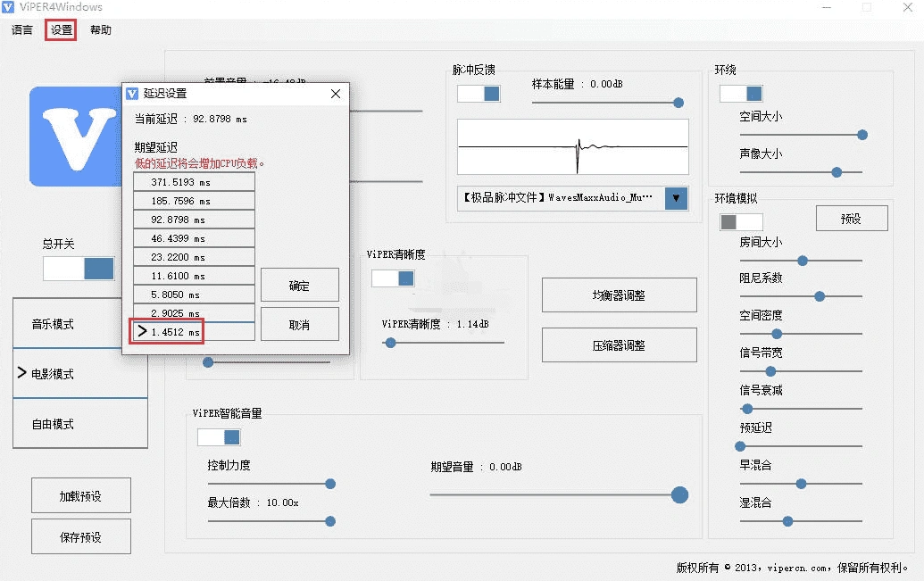Enable the 环境模拟 environment simulation switch
The height and width of the screenshot is (581, 924).
(x=741, y=219)
